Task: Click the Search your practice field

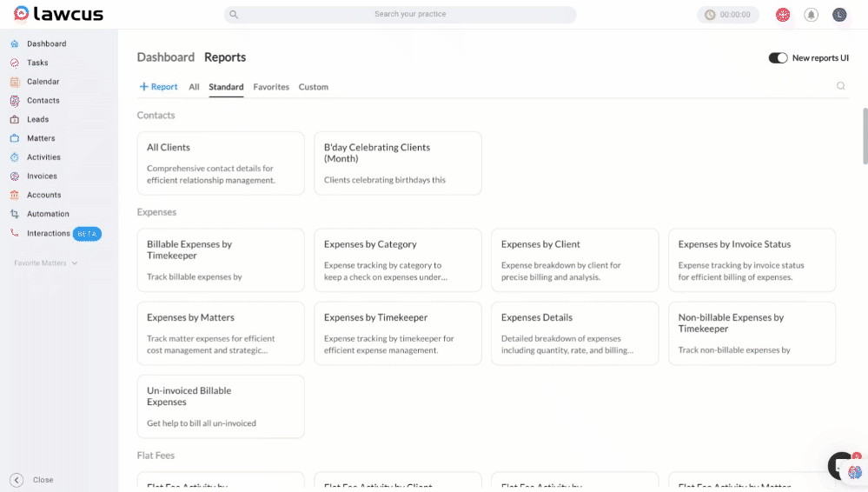Action: (400, 15)
